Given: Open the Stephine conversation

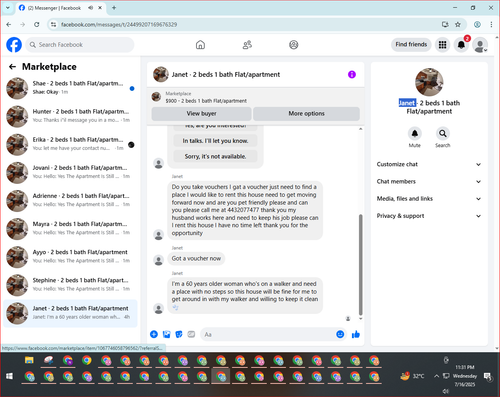Looking at the screenshot, I should [70, 285].
